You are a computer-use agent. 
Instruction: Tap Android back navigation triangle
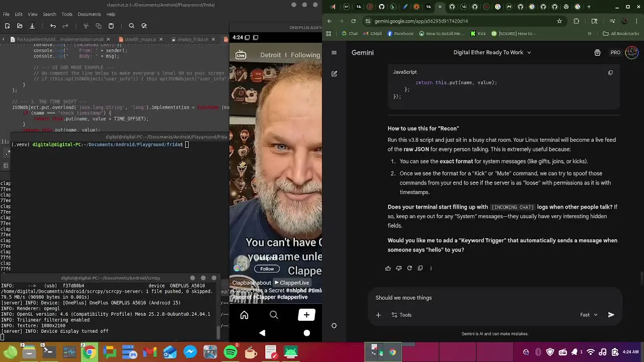click(262, 333)
